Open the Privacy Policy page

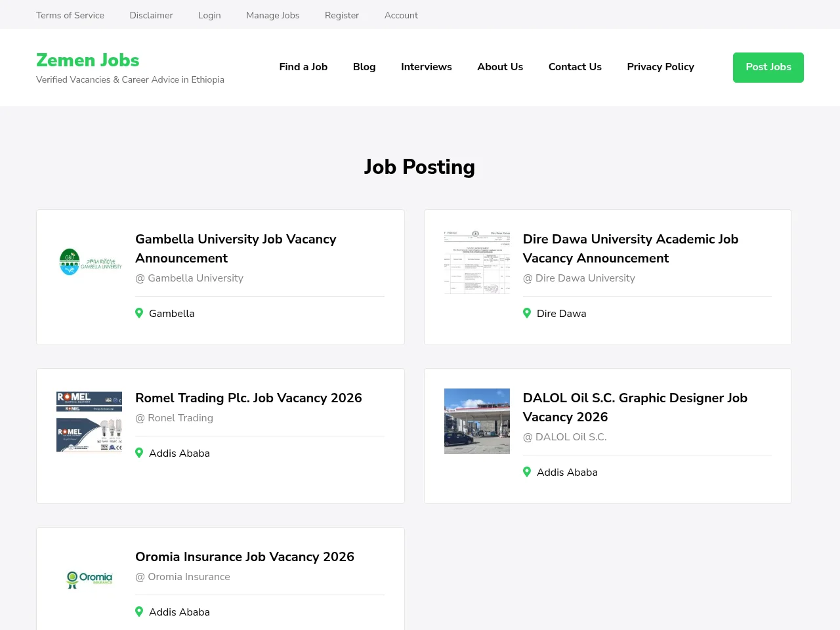(x=660, y=67)
